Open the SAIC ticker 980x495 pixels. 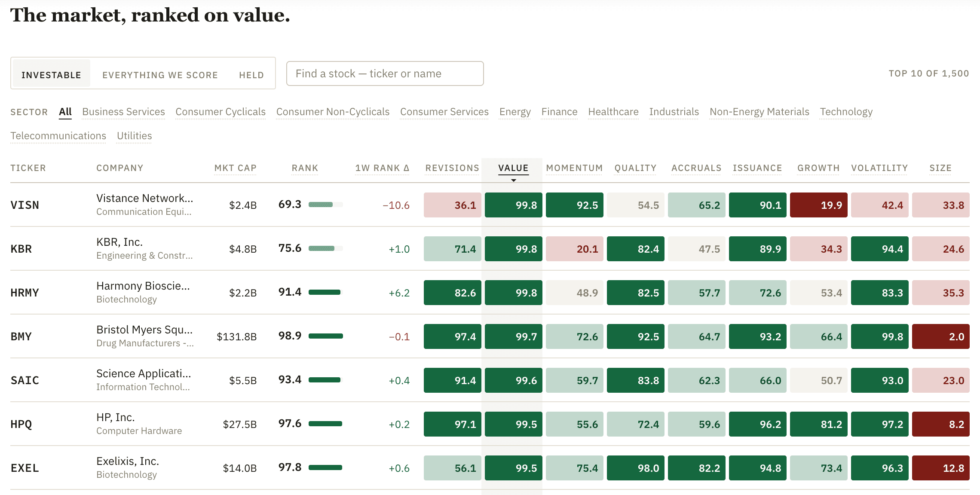tap(25, 380)
